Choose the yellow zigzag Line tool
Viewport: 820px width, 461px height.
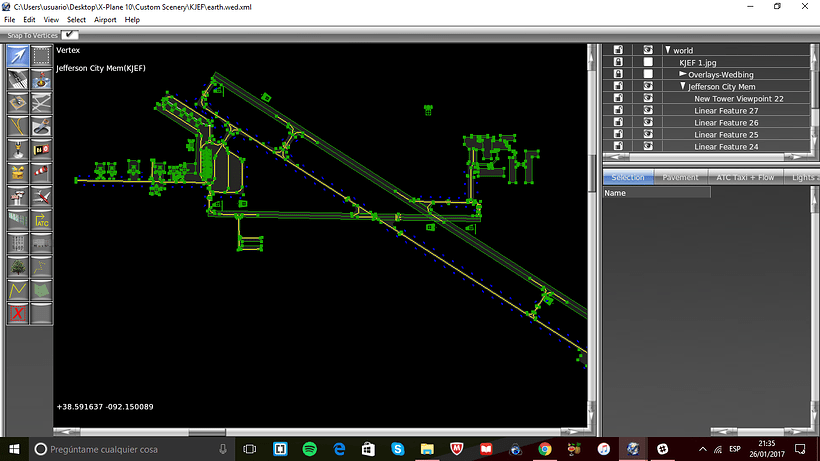click(18, 290)
